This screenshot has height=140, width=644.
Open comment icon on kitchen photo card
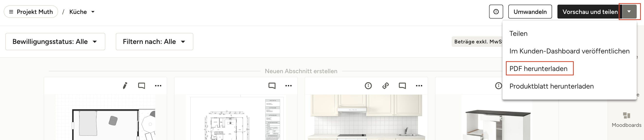click(x=402, y=86)
